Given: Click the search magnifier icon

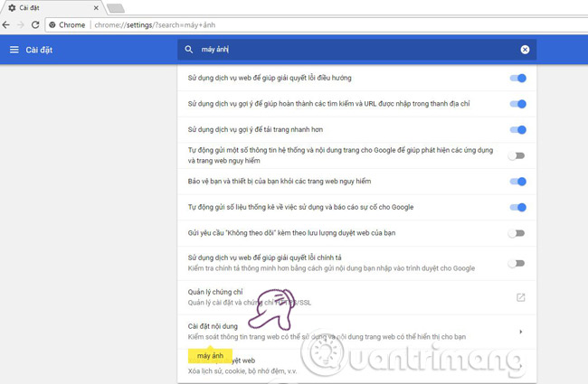Looking at the screenshot, I should click(x=189, y=50).
